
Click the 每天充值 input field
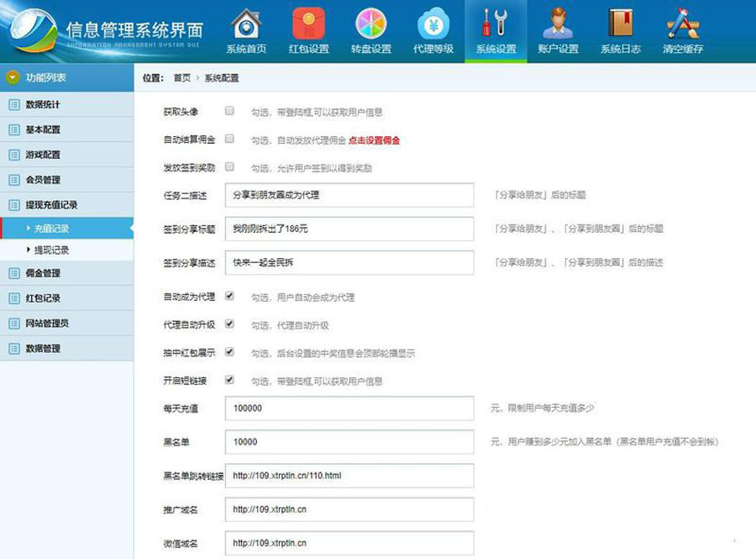pos(349,409)
